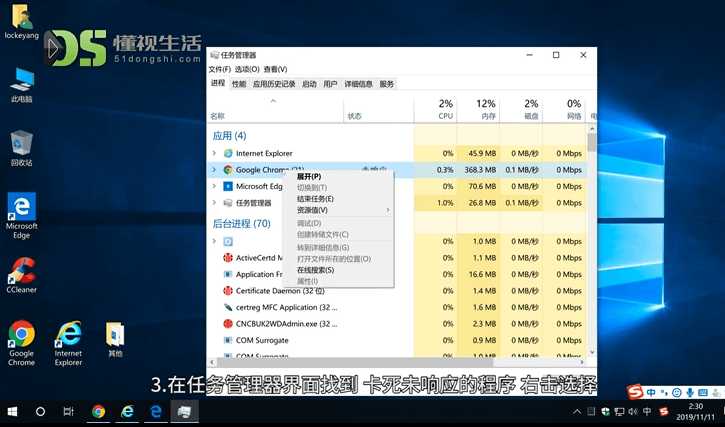Switch to Internet Explorer on taskbar

(x=127, y=411)
